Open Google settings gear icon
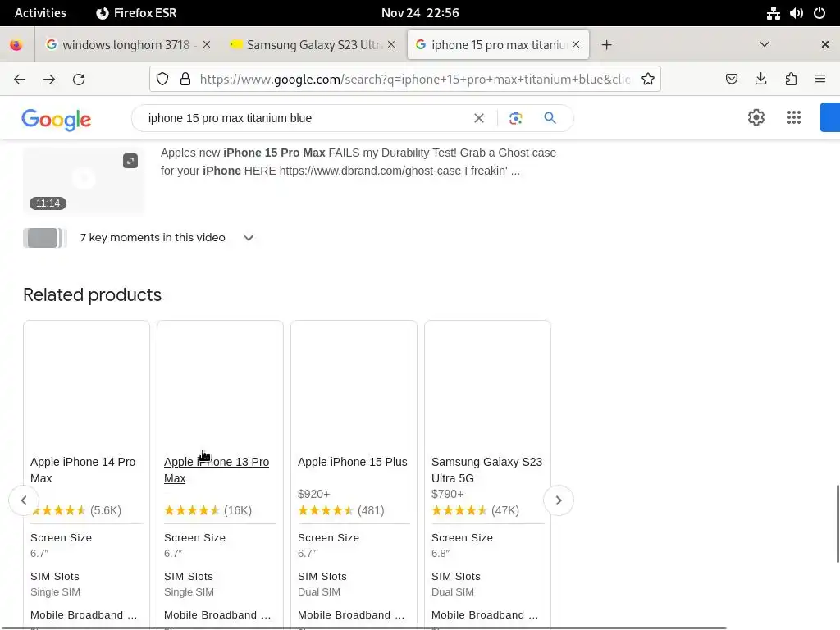 [756, 118]
